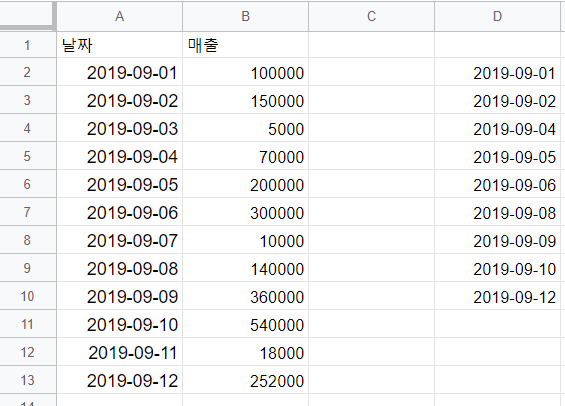Image resolution: width=565 pixels, height=406 pixels.
Task: Select cell D6 with 2019-09-06
Action: 497,184
